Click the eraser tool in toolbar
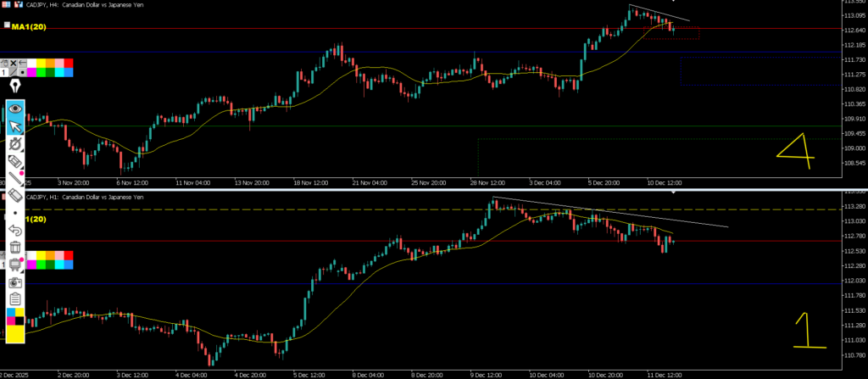This screenshot has width=868, height=379. [15, 196]
